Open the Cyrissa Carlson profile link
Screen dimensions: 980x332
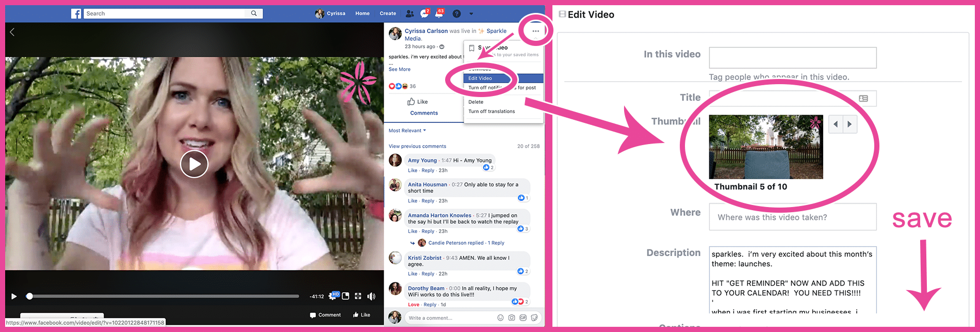click(x=426, y=31)
